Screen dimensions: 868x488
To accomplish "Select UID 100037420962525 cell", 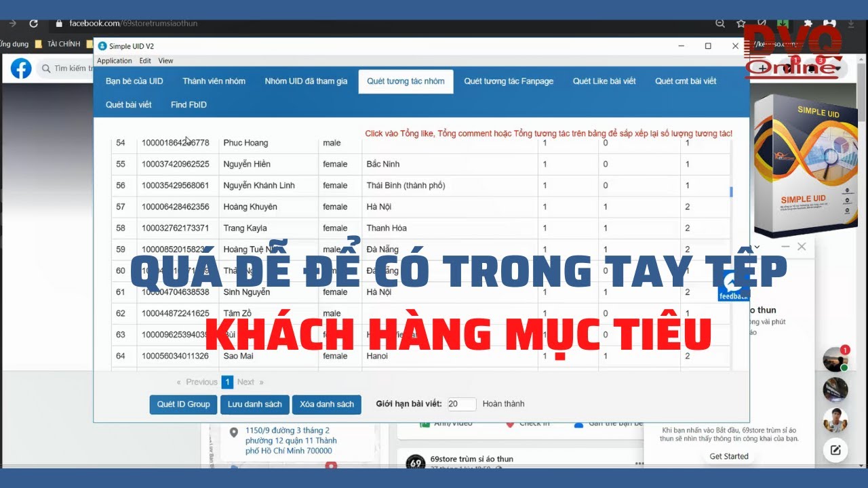I will tap(178, 164).
